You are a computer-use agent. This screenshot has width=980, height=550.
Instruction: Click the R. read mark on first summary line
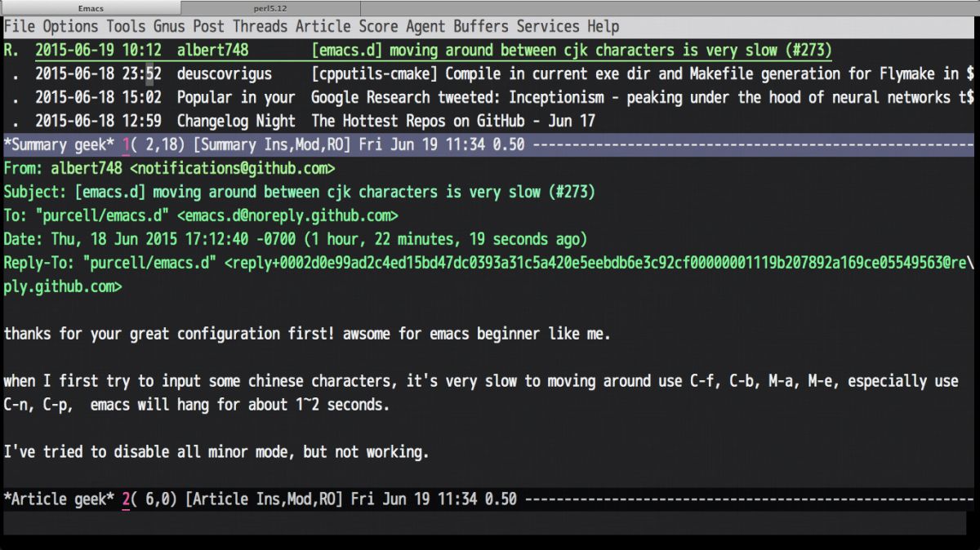point(11,50)
